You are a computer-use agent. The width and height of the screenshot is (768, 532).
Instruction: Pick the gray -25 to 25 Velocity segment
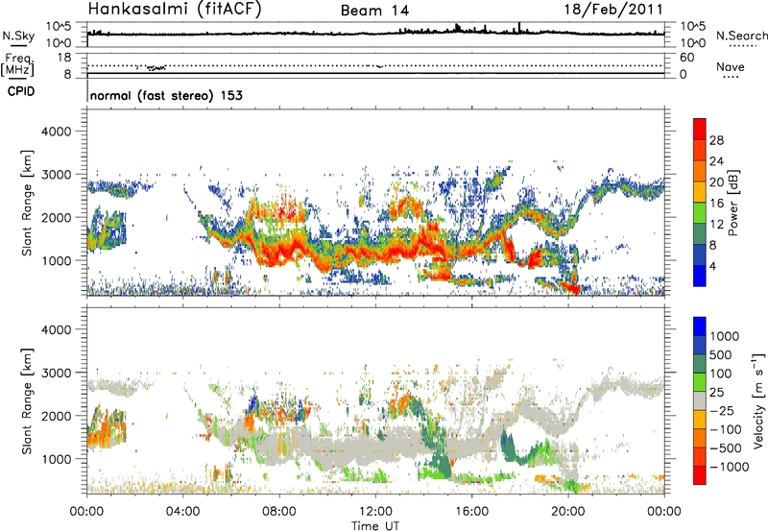point(700,400)
